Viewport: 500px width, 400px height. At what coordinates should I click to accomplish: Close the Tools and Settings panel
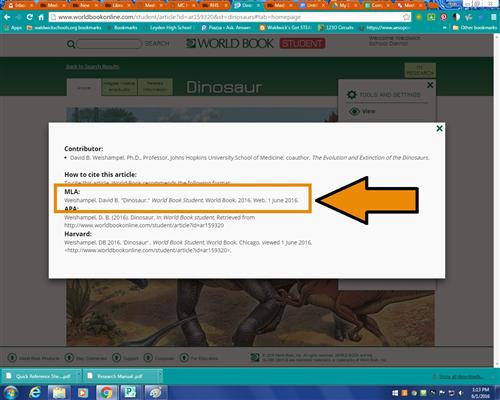coord(430,85)
